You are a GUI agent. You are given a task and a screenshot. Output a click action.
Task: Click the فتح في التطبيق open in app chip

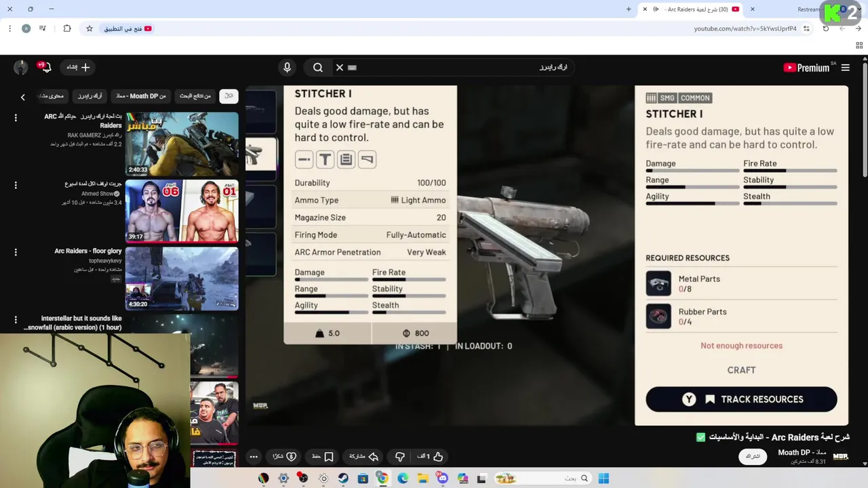[x=127, y=28]
